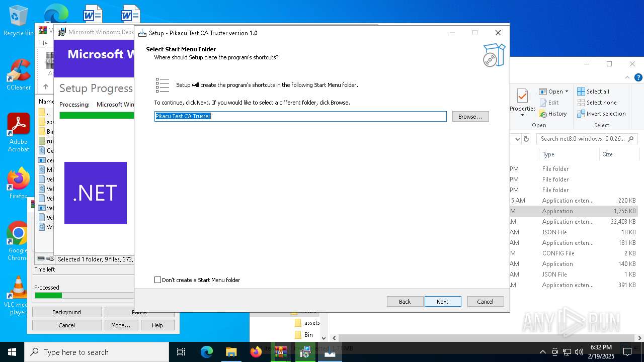Click the Start Menu folder name field
The width and height of the screenshot is (644, 362).
click(300, 116)
